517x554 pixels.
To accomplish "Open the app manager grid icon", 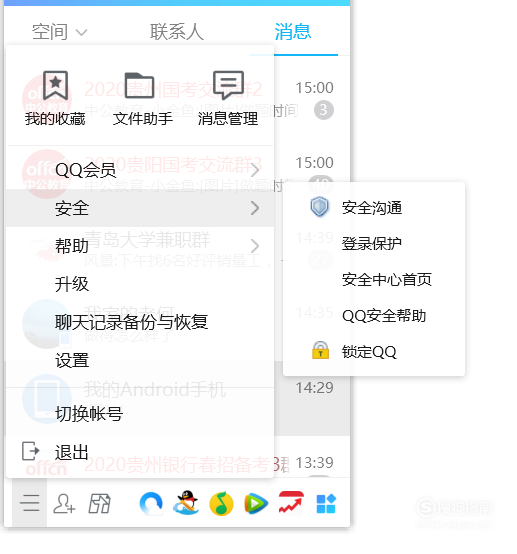I will click(x=326, y=503).
